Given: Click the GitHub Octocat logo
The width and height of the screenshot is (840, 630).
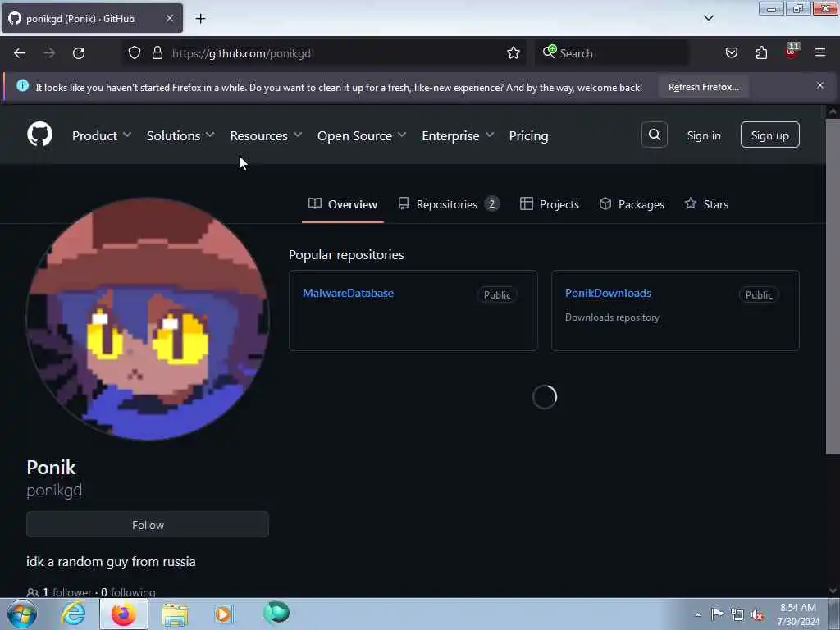Looking at the screenshot, I should pos(39,135).
